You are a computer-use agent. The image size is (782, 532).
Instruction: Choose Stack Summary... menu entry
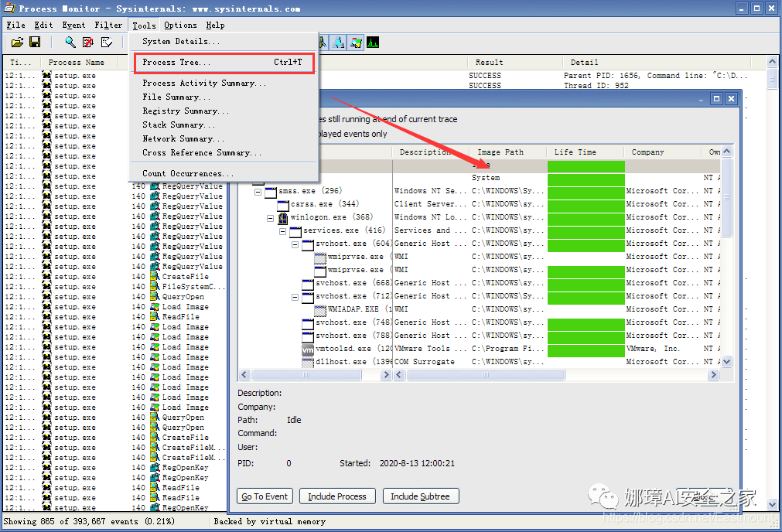[224, 125]
